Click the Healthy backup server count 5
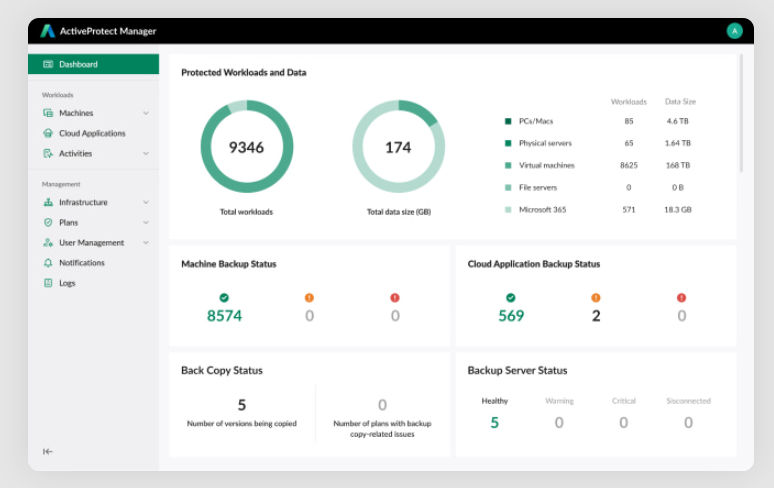This screenshot has height=488, width=774. coord(494,422)
